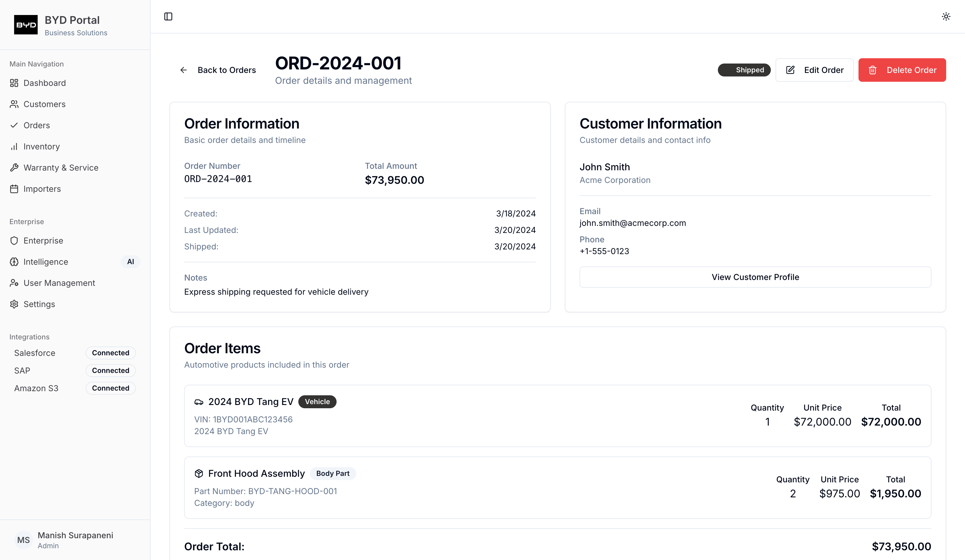
Task: Click the Settings gear icon
Action: pyautogui.click(x=14, y=304)
